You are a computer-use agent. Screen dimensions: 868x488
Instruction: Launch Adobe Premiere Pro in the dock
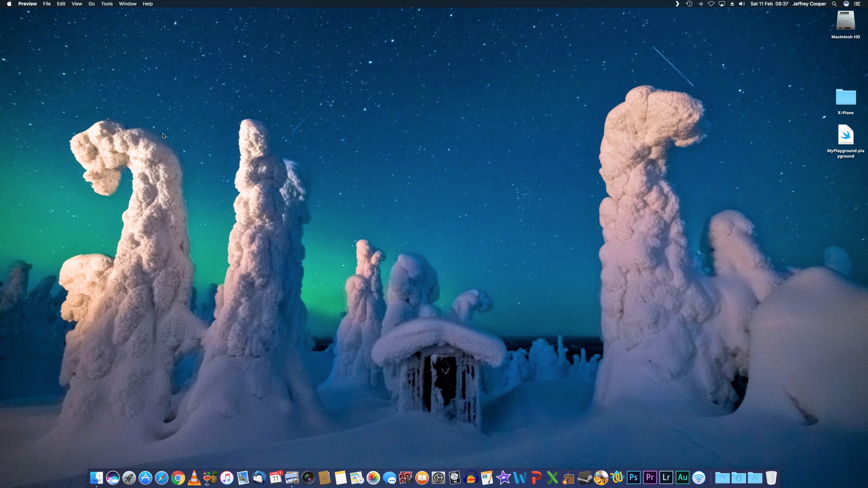coord(650,478)
